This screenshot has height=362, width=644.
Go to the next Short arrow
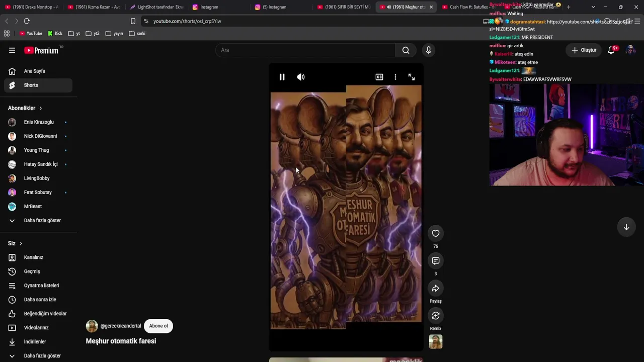[626, 227]
